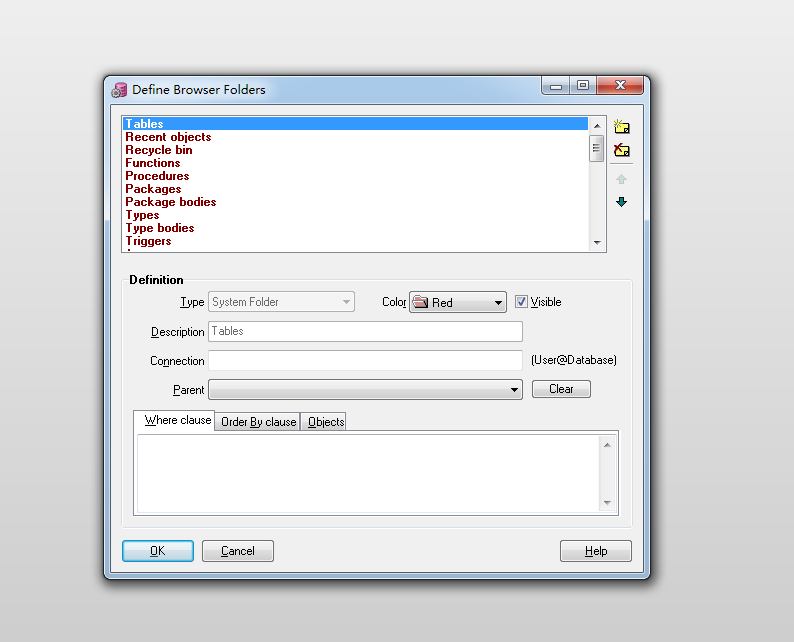The width and height of the screenshot is (794, 642).
Task: Expand the Parent dropdown list
Action: pos(366,389)
